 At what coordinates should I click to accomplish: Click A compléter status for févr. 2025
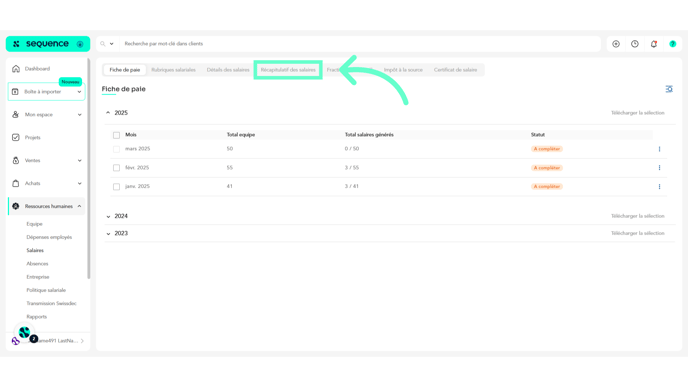(x=547, y=168)
